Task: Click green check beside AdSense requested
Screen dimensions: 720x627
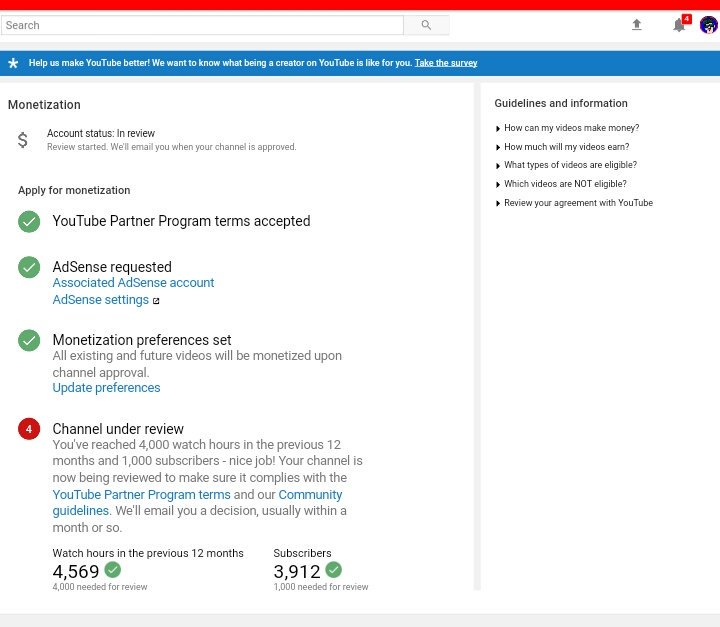Action: click(x=29, y=267)
